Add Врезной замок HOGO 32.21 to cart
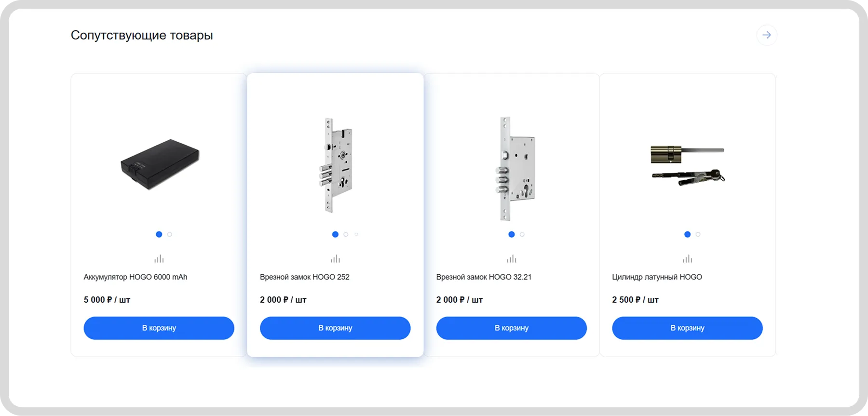The width and height of the screenshot is (868, 416). (511, 328)
